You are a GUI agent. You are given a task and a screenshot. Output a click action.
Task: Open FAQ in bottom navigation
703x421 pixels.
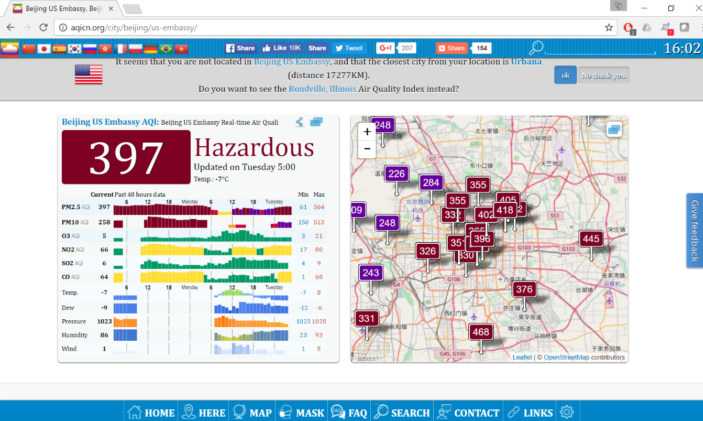[x=349, y=412]
